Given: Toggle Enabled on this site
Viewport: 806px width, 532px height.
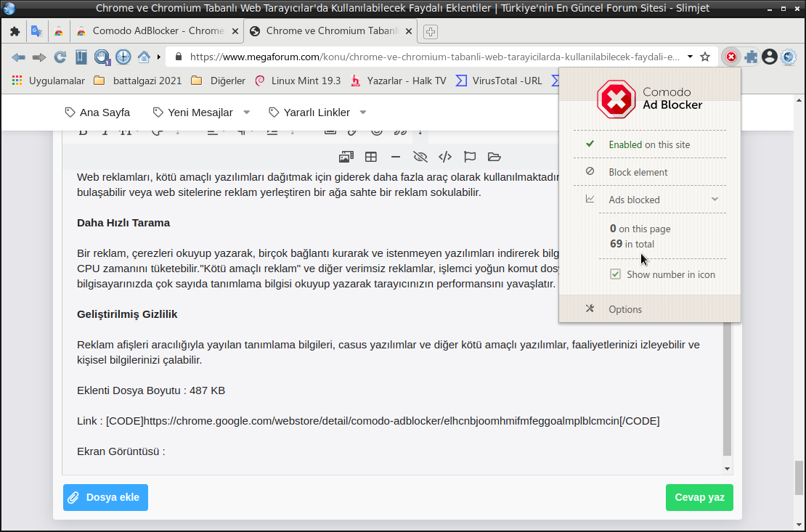Looking at the screenshot, I should tap(650, 144).
